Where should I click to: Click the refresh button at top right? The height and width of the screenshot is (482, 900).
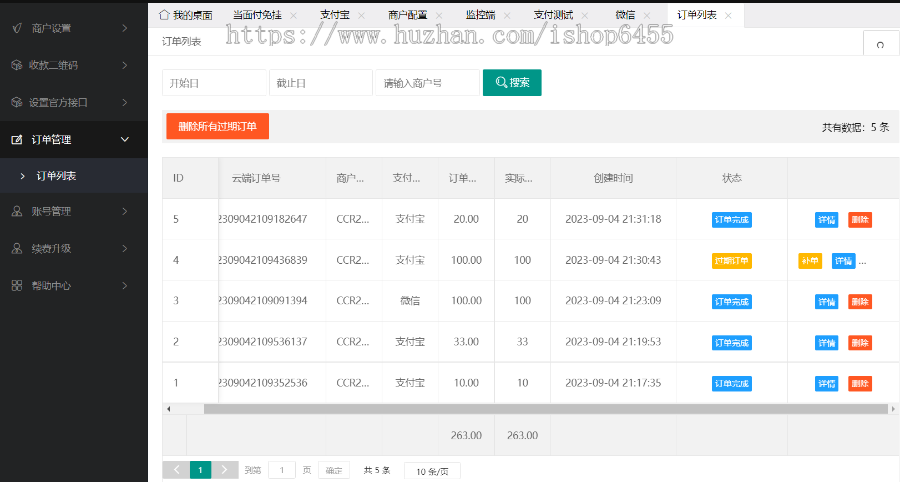coord(880,44)
